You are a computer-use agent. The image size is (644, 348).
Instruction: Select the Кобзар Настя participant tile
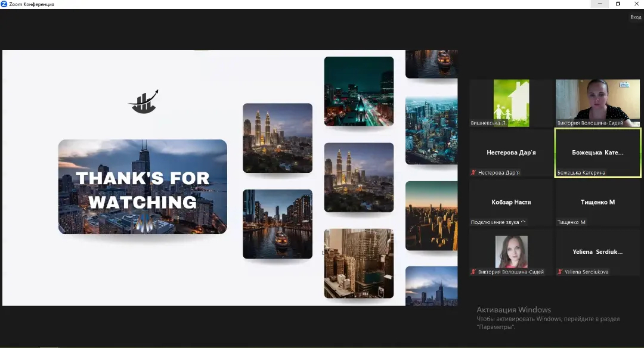(x=511, y=203)
